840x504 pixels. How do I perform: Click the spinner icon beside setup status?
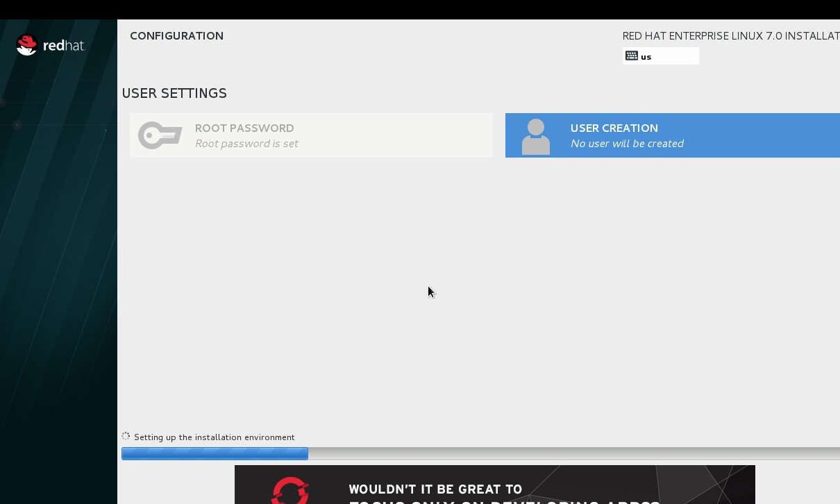[x=126, y=437]
